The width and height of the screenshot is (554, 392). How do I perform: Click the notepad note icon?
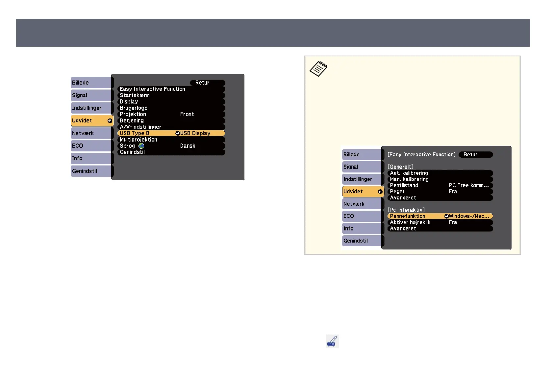tap(318, 69)
